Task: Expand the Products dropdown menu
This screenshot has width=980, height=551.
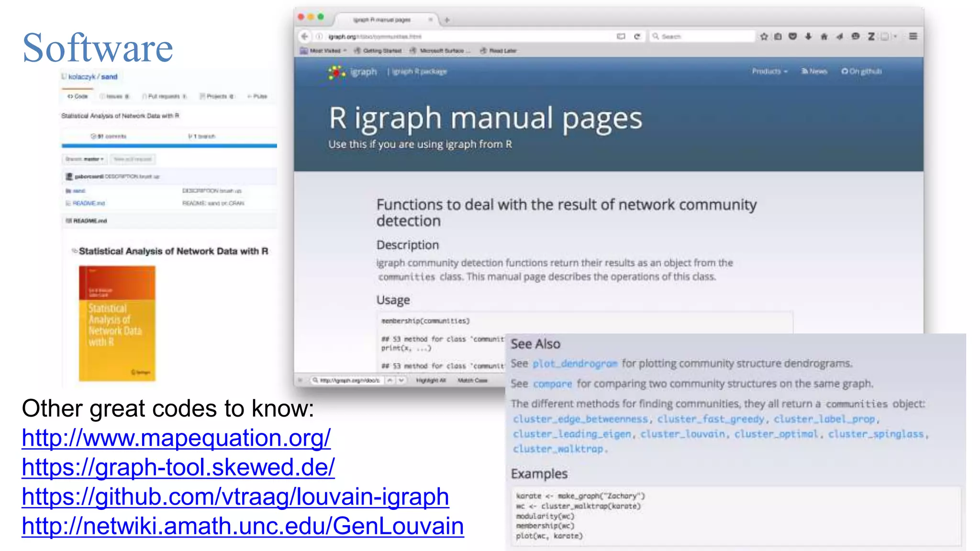Action: click(x=769, y=71)
